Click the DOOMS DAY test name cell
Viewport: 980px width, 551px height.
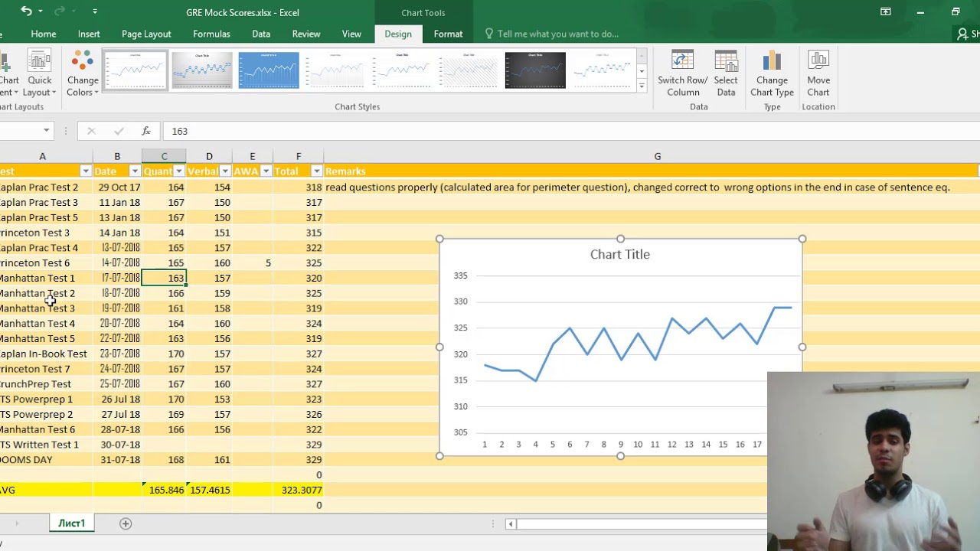point(46,460)
